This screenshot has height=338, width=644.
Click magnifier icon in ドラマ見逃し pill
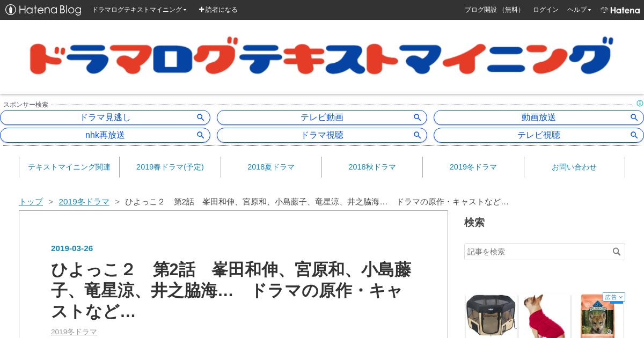[200, 117]
